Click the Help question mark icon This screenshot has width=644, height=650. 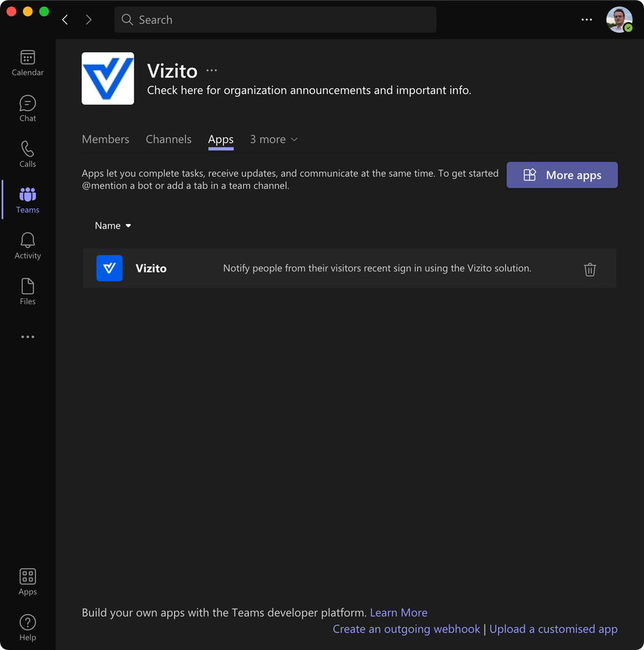click(x=27, y=627)
